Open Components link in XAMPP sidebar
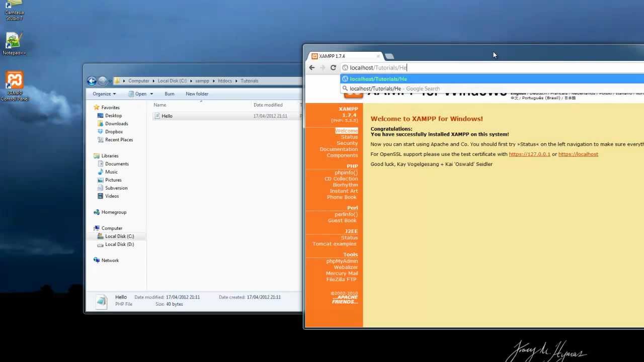This screenshot has width=644, height=362. 342,155
